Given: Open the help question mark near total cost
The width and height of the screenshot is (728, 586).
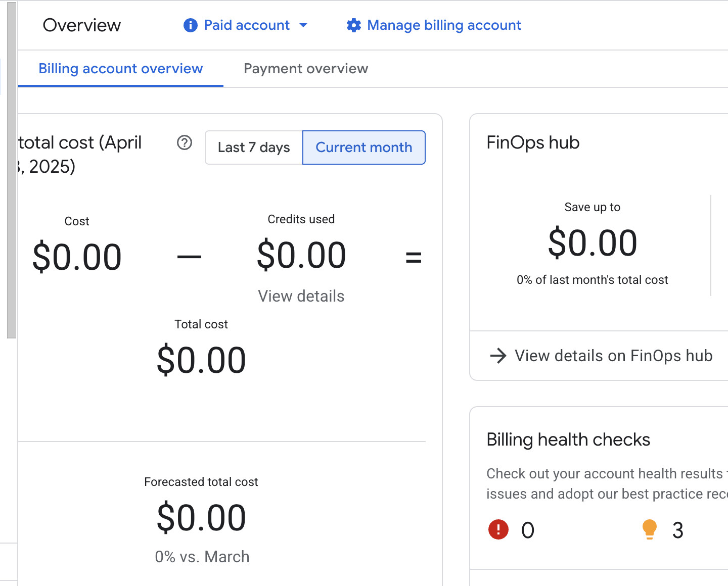Looking at the screenshot, I should (x=185, y=143).
